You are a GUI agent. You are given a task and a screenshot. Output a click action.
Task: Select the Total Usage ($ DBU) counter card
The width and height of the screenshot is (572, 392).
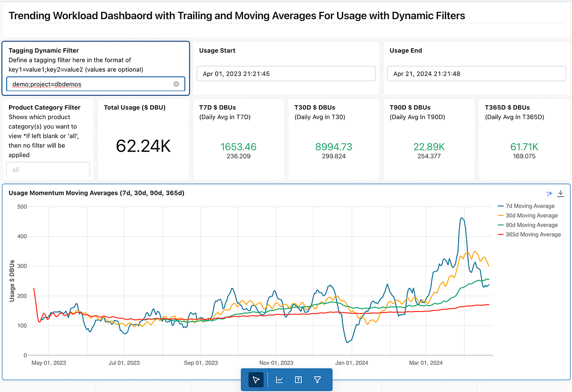tap(143, 139)
